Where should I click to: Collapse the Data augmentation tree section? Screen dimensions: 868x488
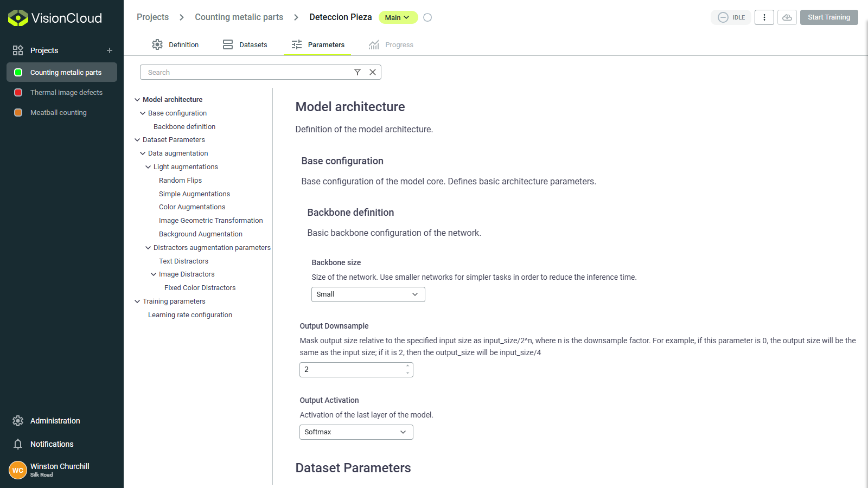coord(143,153)
